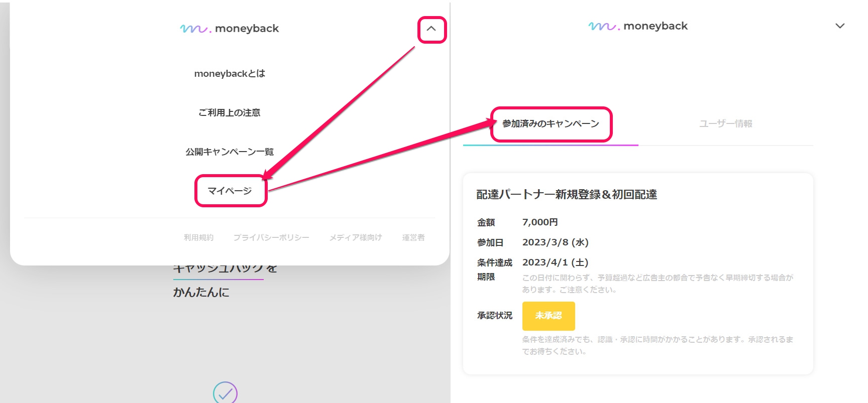The height and width of the screenshot is (403, 868).
Task: Click the deadline date '2023/4/1 (土)'
Action: click(555, 262)
